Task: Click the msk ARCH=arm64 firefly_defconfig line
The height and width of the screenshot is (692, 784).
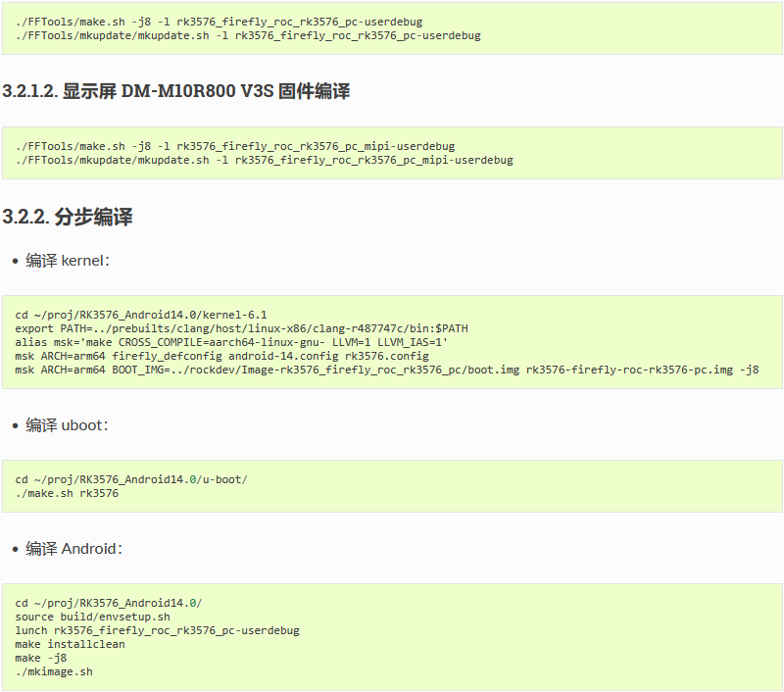Action: (222, 356)
